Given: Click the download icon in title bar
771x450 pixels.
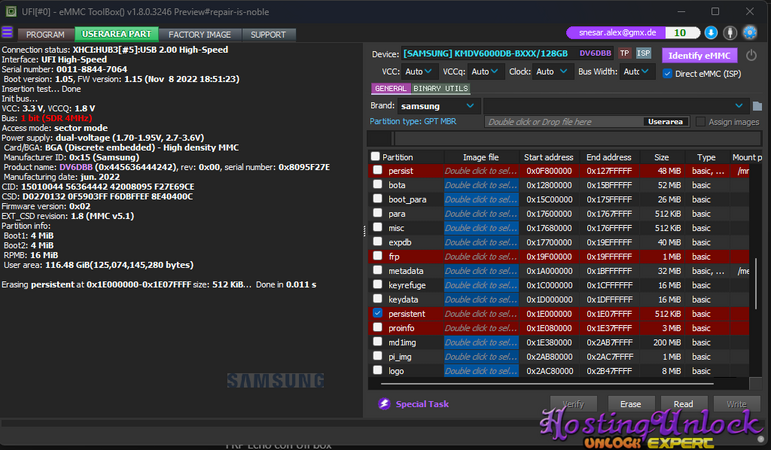Looking at the screenshot, I should (710, 33).
